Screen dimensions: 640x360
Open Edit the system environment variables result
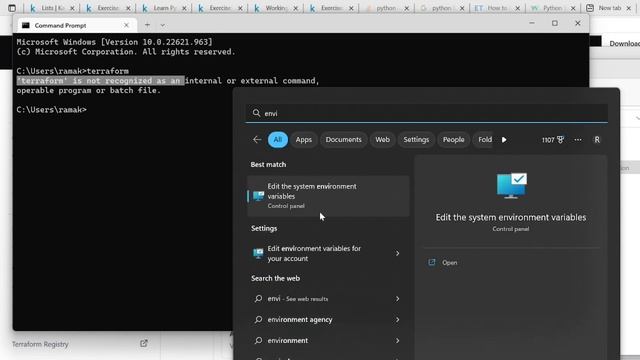point(328,196)
